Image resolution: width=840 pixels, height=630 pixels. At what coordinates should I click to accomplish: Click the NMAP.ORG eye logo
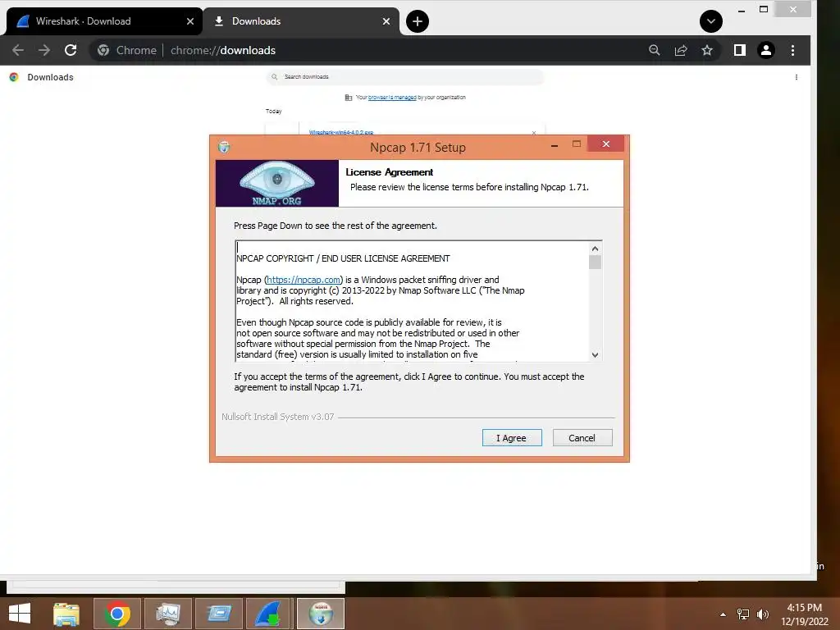coord(277,183)
